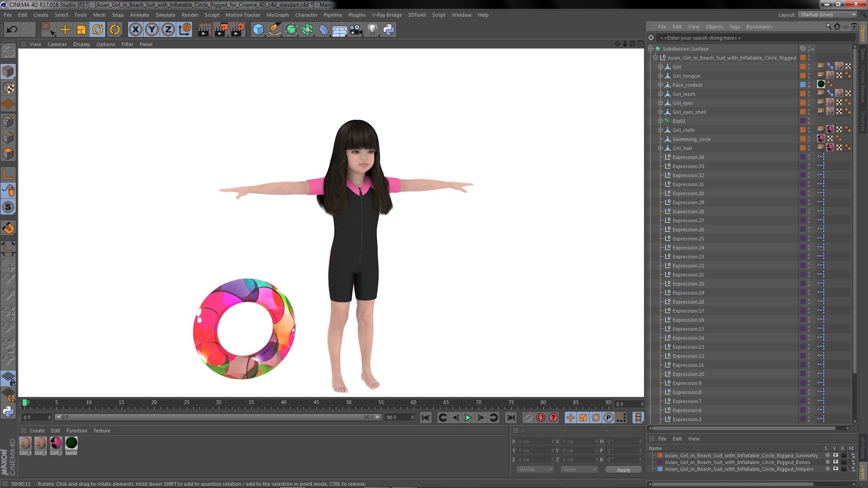Open viewport Cameras menu
Viewport: 868px width, 488px height.
tap(57, 44)
